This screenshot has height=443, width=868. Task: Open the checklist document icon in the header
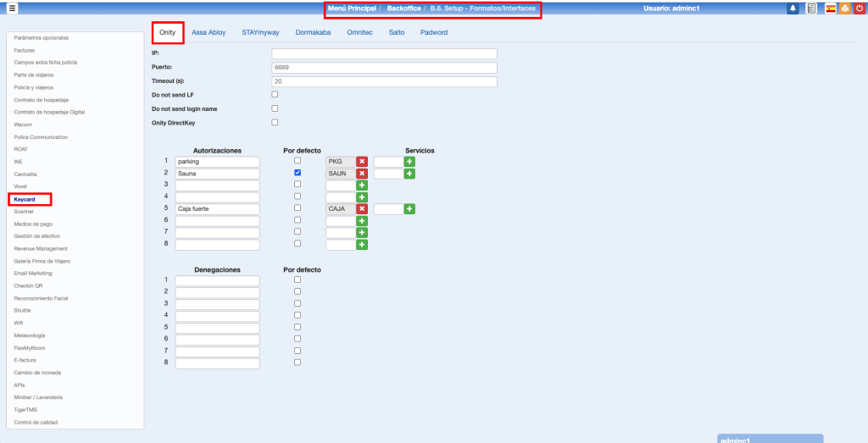click(x=811, y=8)
